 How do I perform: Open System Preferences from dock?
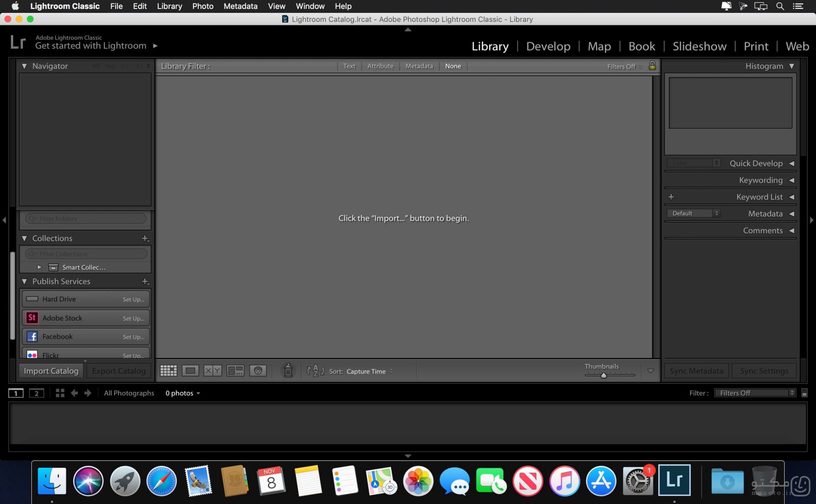(637, 481)
